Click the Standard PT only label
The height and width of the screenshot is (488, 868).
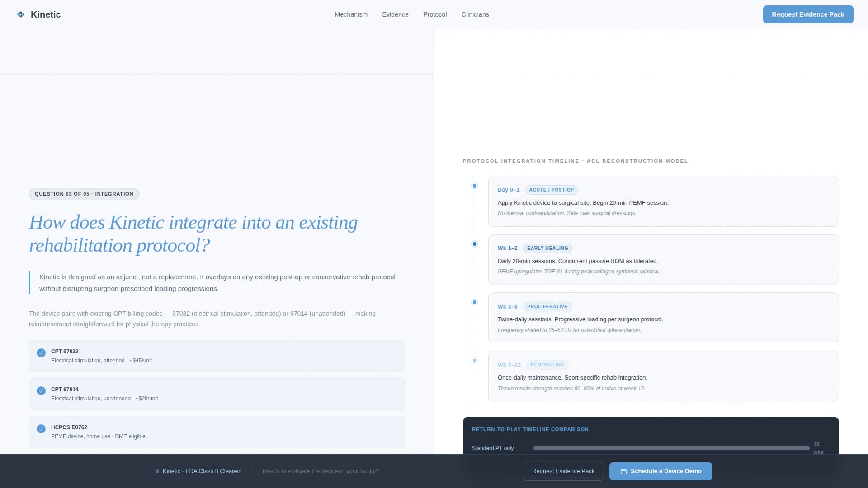click(x=493, y=448)
